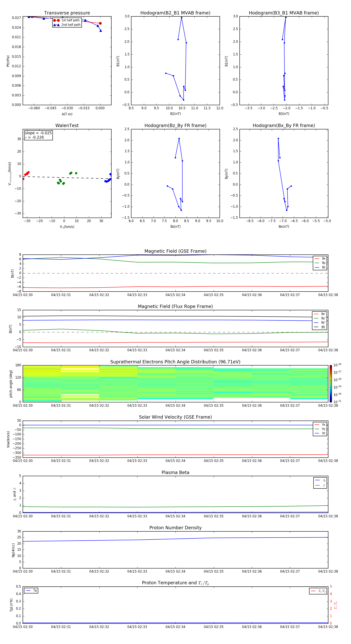Click the Plasma Beta legend box
This screenshot has width=351, height=644.
click(320, 483)
